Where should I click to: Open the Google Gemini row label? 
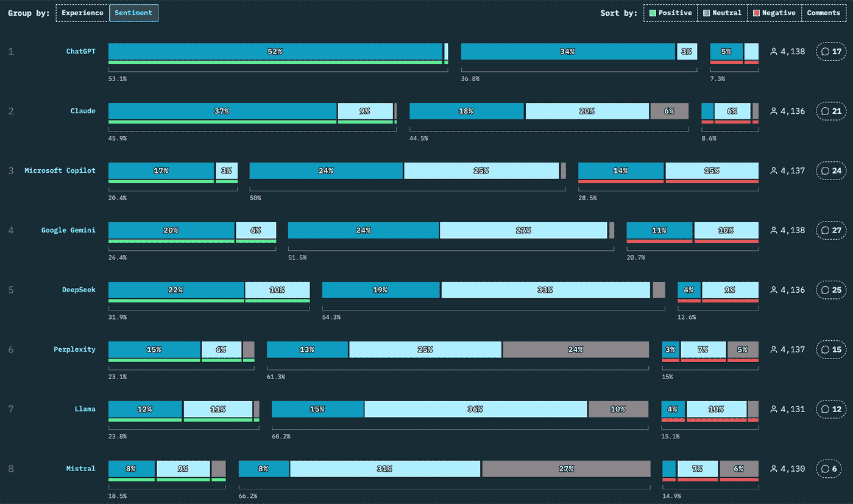[68, 230]
